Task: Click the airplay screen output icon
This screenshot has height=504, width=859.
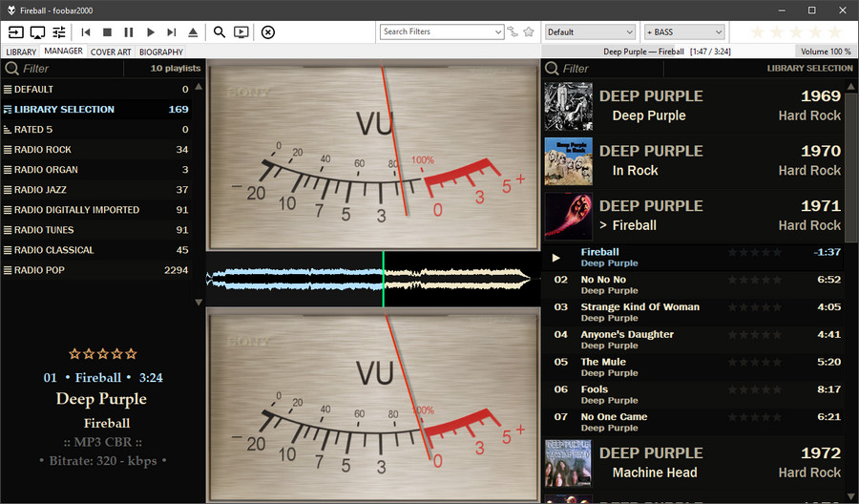Action: [37, 32]
